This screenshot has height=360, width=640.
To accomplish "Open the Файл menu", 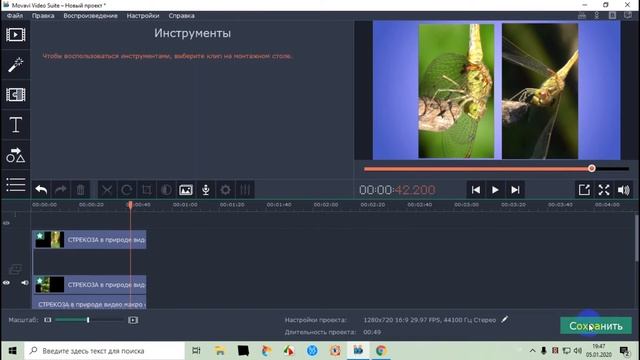I will click(x=15, y=16).
